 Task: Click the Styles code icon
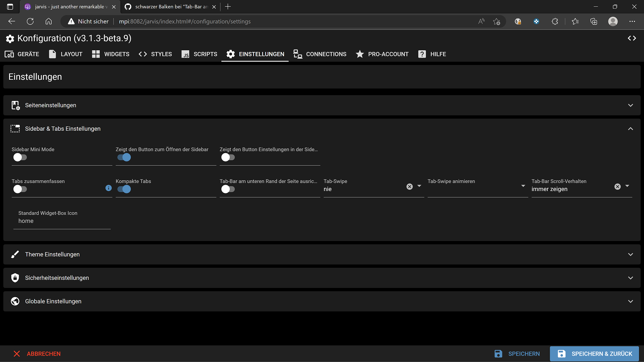143,54
